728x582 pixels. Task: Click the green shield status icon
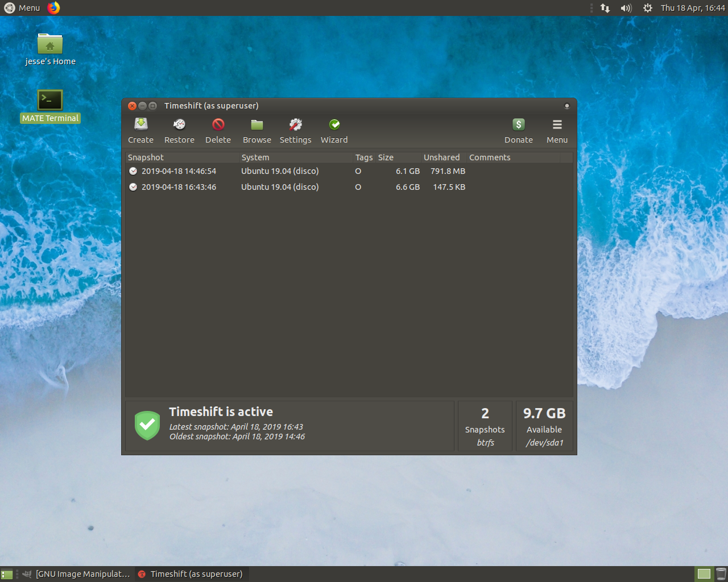147,426
